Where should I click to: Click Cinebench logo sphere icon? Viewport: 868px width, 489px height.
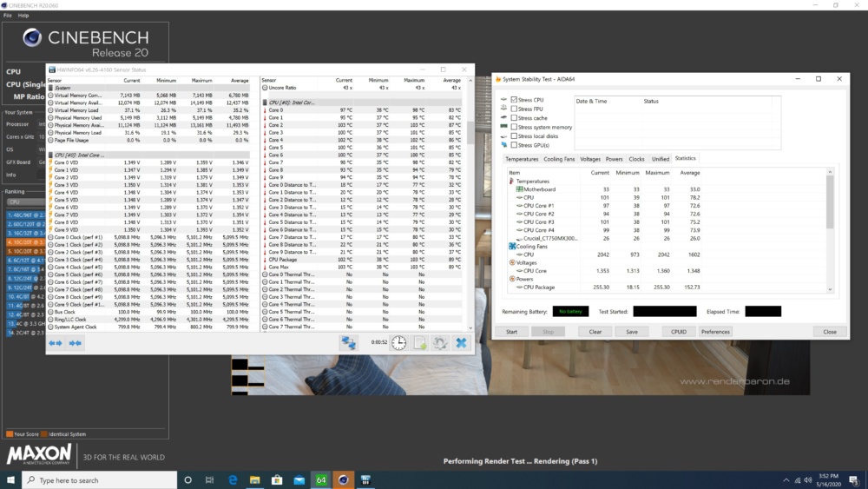click(32, 37)
